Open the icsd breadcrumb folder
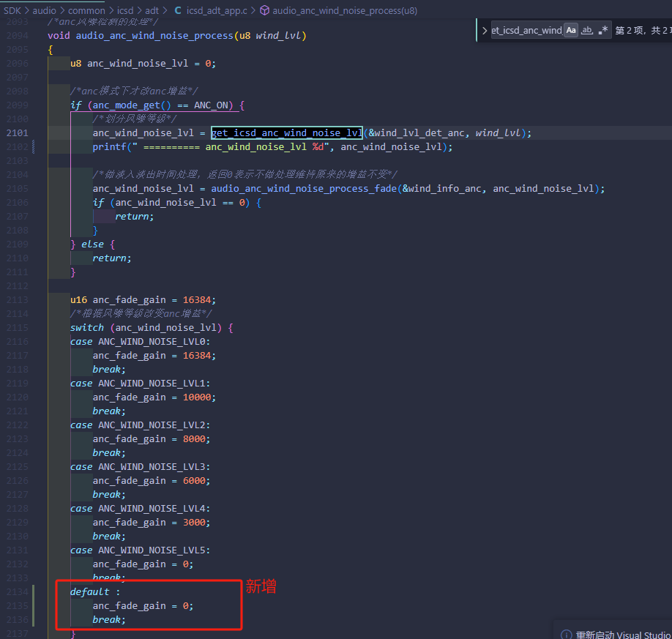The width and height of the screenshot is (672, 639). pyautogui.click(x=125, y=11)
